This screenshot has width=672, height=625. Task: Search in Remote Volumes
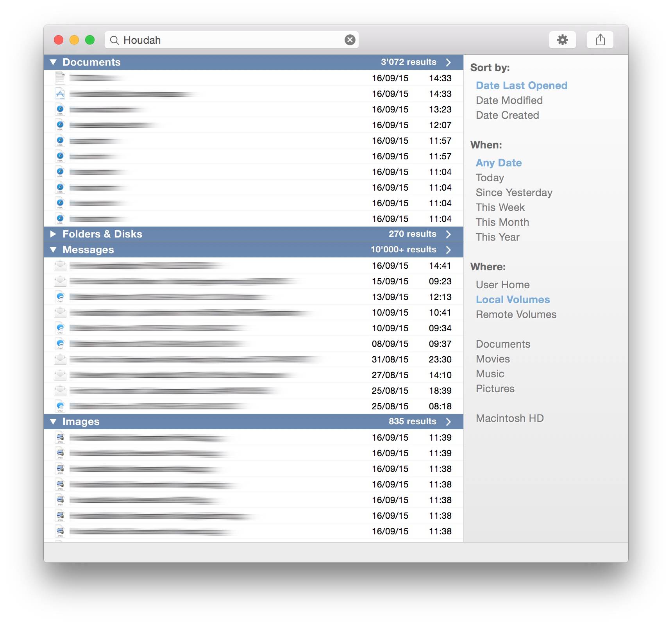pos(516,314)
